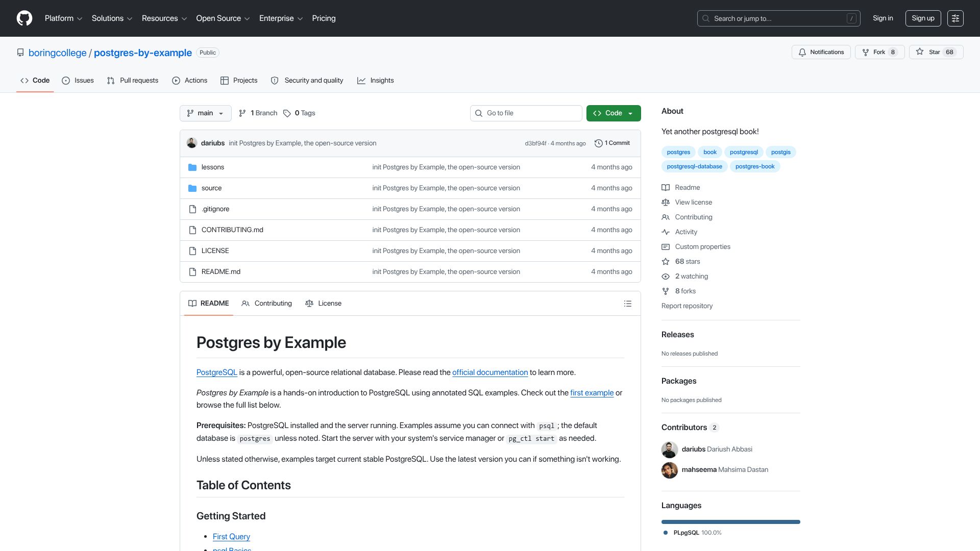Open the Actions tab
This screenshot has height=551, width=980.
point(190,81)
